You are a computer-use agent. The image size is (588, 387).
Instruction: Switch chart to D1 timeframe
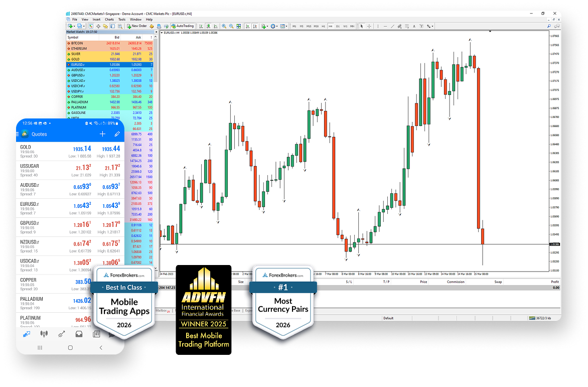[x=338, y=26]
